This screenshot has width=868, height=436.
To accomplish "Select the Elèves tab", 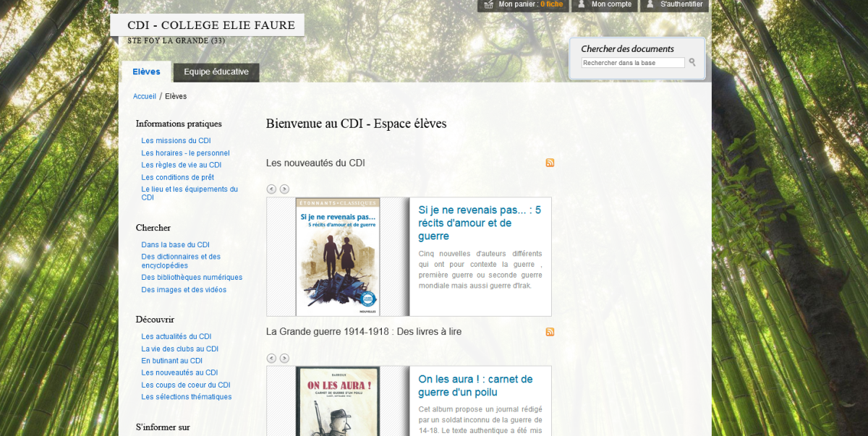I will coord(146,72).
